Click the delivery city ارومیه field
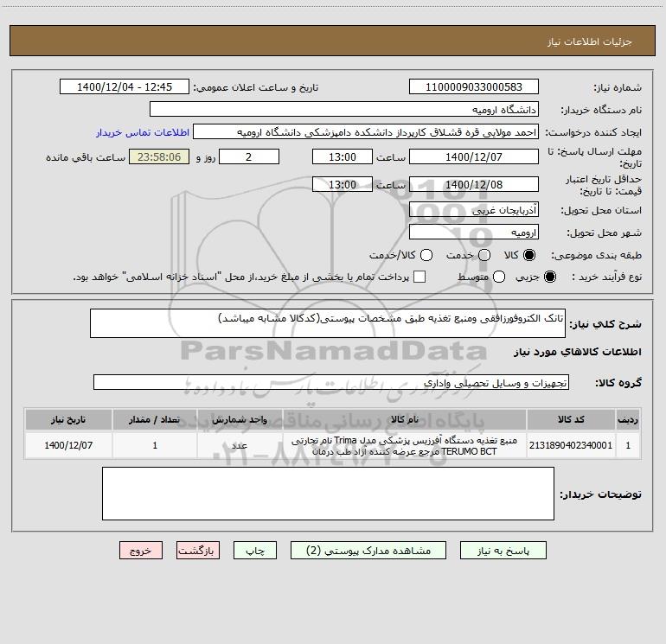This screenshot has width=666, height=644. coord(474,233)
